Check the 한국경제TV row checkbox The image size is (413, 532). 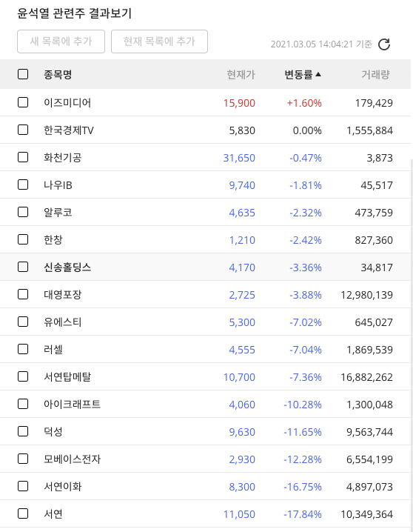(x=23, y=130)
